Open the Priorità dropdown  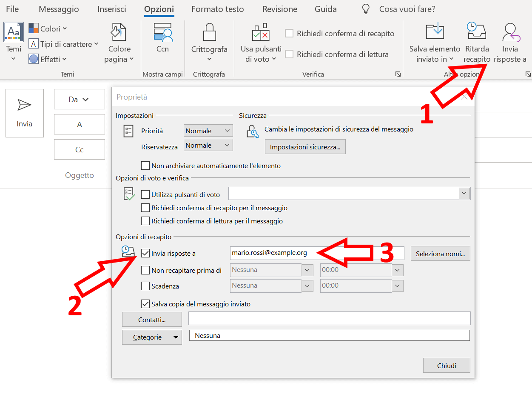(x=208, y=131)
